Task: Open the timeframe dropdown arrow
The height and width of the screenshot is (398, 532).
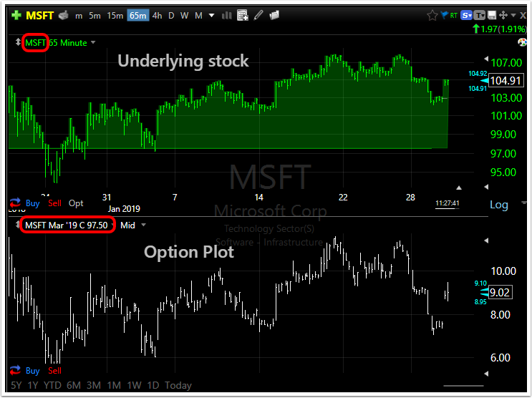Action: coord(211,16)
